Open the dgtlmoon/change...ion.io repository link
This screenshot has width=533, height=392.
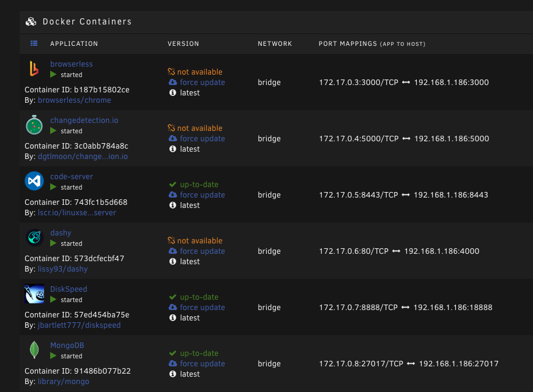(x=83, y=157)
